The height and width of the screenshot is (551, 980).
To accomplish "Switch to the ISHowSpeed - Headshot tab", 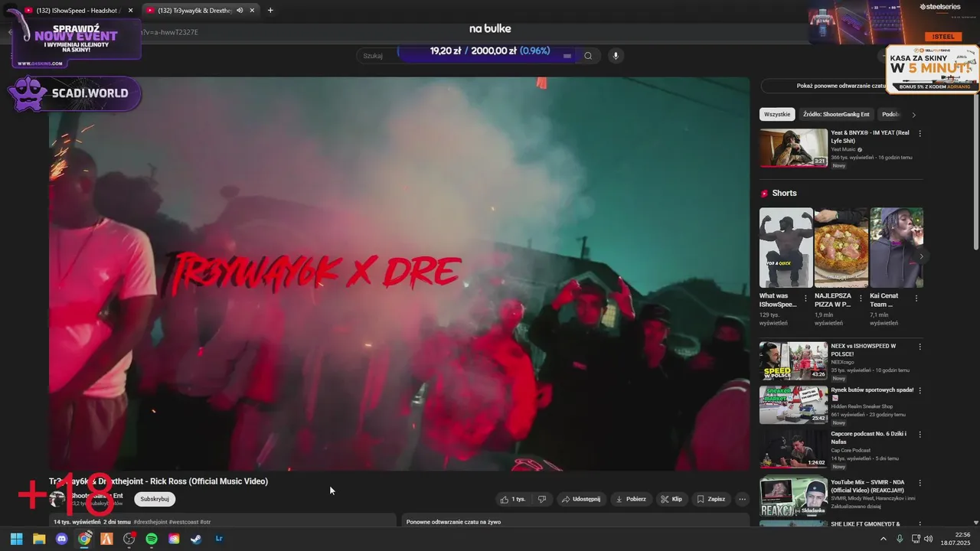I will coord(75,10).
